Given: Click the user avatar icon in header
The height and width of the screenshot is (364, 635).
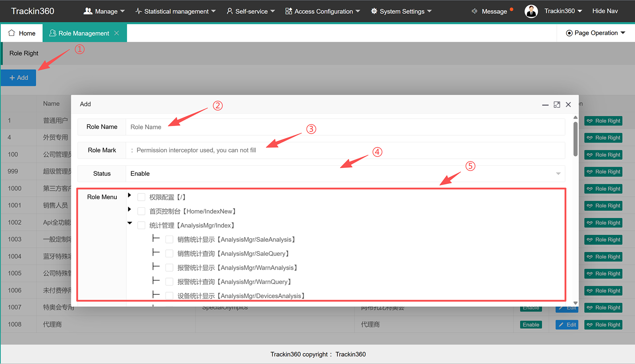Looking at the screenshot, I should (x=531, y=11).
